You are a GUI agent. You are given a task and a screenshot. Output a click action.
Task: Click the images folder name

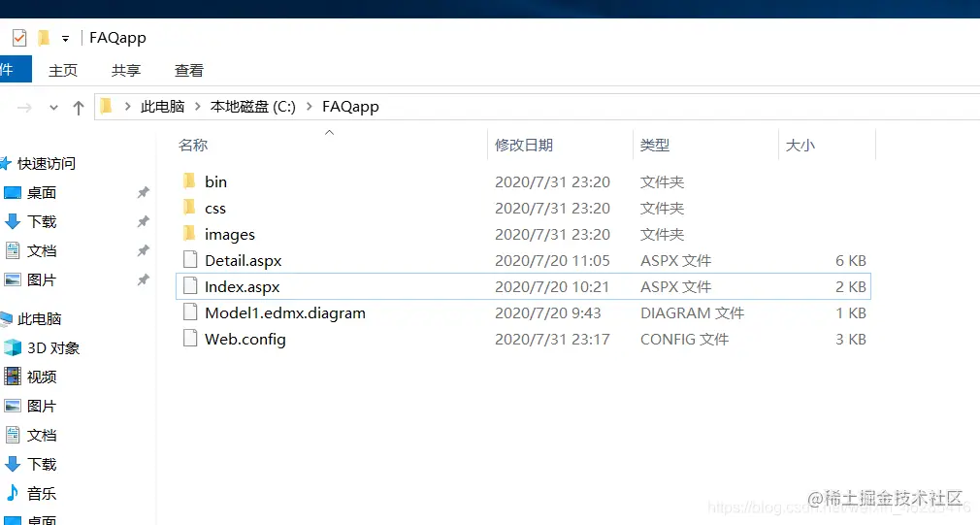point(230,235)
